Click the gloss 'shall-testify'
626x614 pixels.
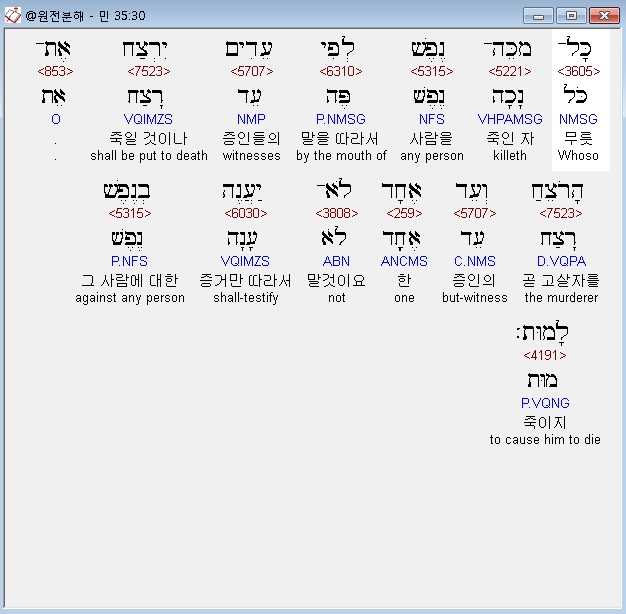246,297
